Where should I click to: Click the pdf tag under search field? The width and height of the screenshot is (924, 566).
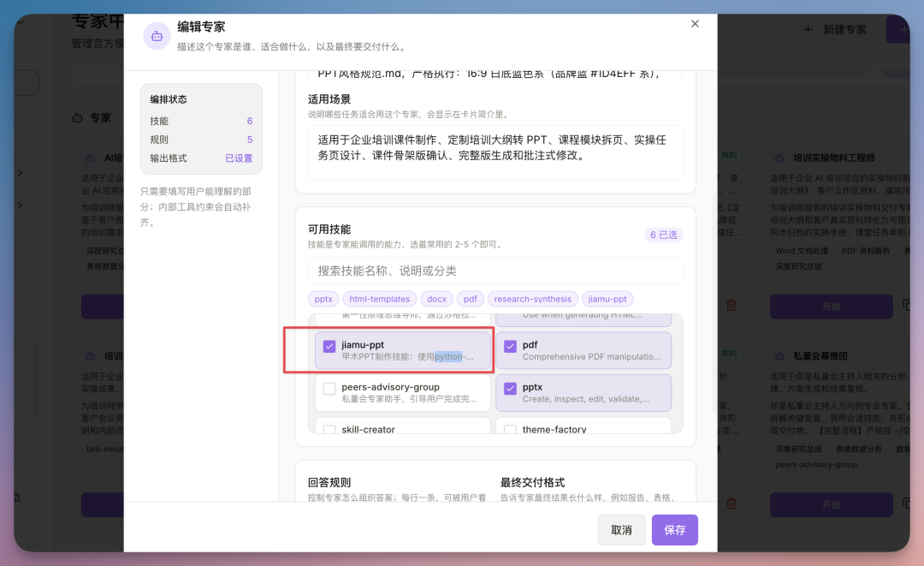tap(471, 299)
